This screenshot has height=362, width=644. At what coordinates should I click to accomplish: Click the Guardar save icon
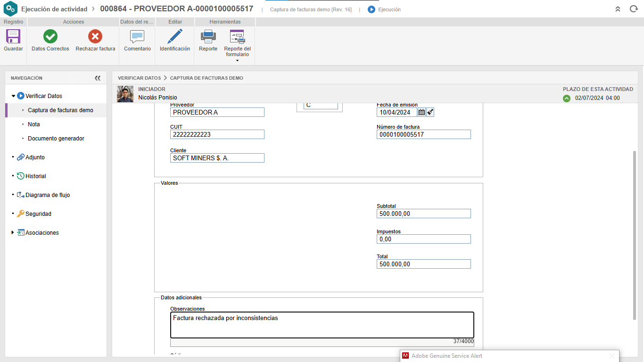pyautogui.click(x=13, y=37)
